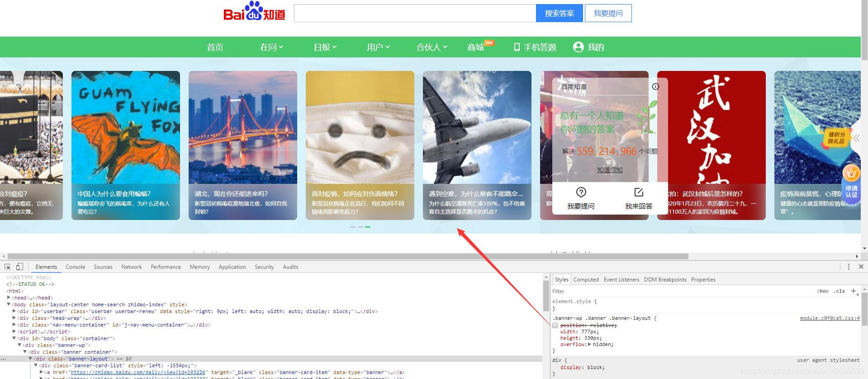Viewport: 868px width, 379px height.
Task: Click the plus new style rule icon
Action: coord(853,291)
